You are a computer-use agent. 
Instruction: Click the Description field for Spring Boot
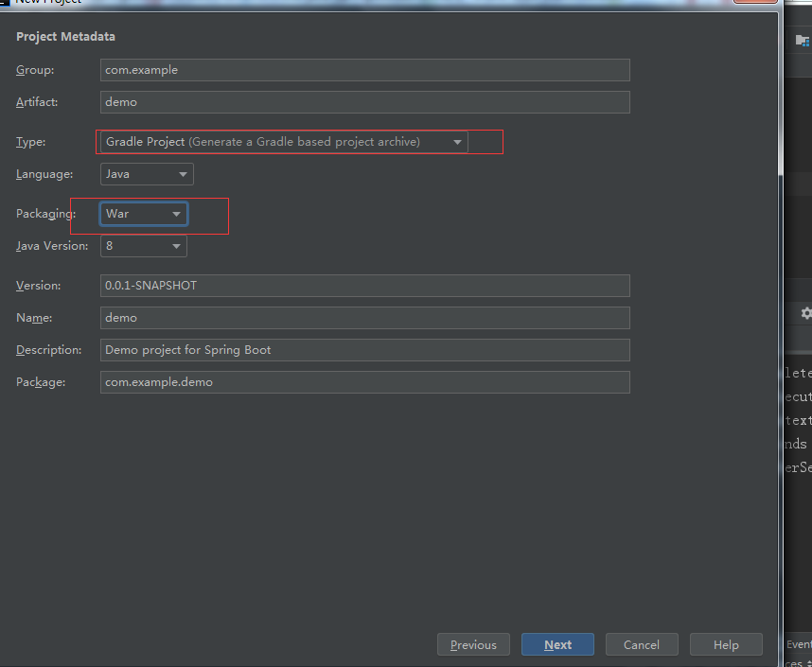(364, 350)
